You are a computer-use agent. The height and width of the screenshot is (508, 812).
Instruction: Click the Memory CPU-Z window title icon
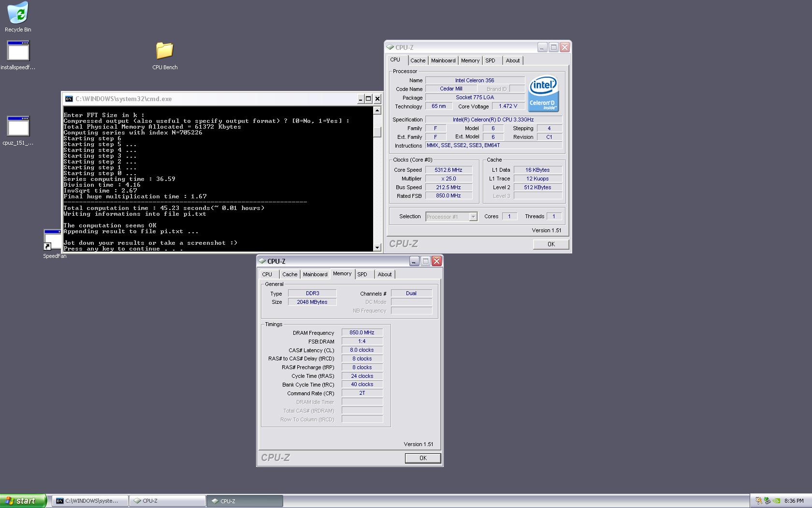point(262,261)
